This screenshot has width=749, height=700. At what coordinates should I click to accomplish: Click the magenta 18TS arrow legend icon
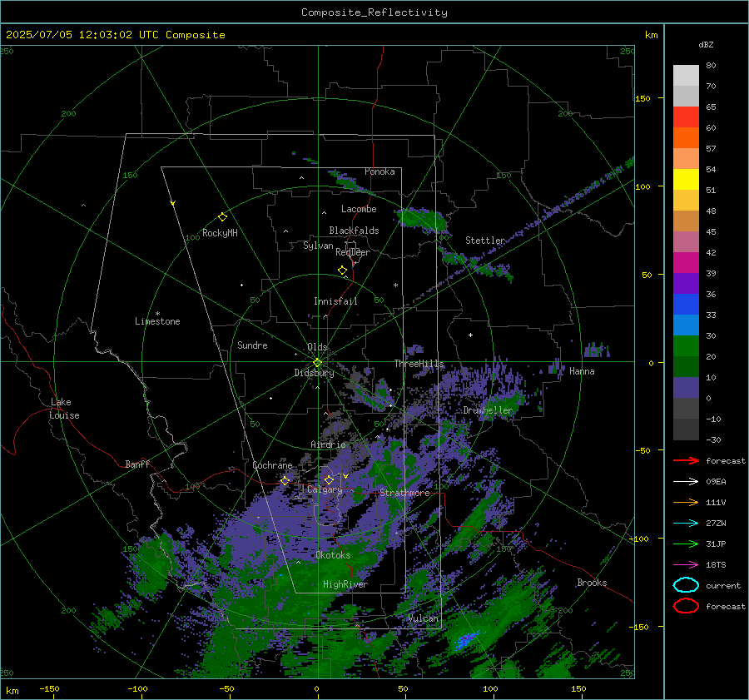686,565
